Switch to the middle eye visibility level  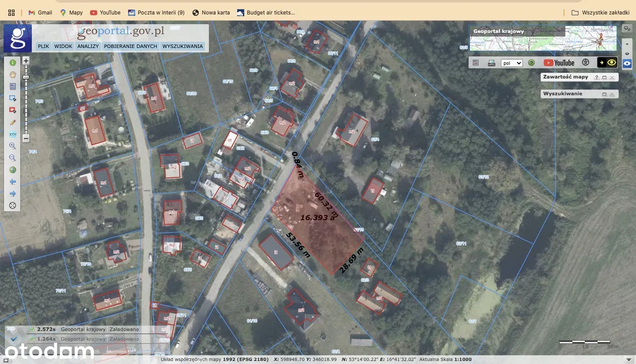click(x=627, y=53)
